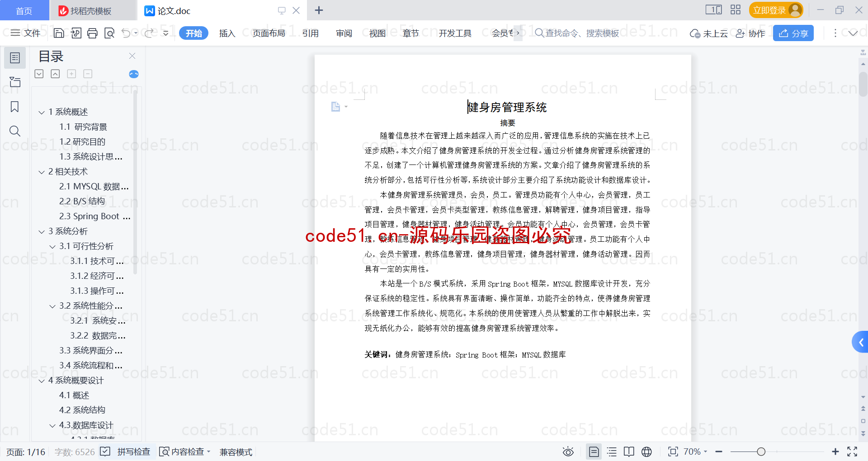The width and height of the screenshot is (868, 461).
Task: Open the app grid icon
Action: click(x=736, y=10)
